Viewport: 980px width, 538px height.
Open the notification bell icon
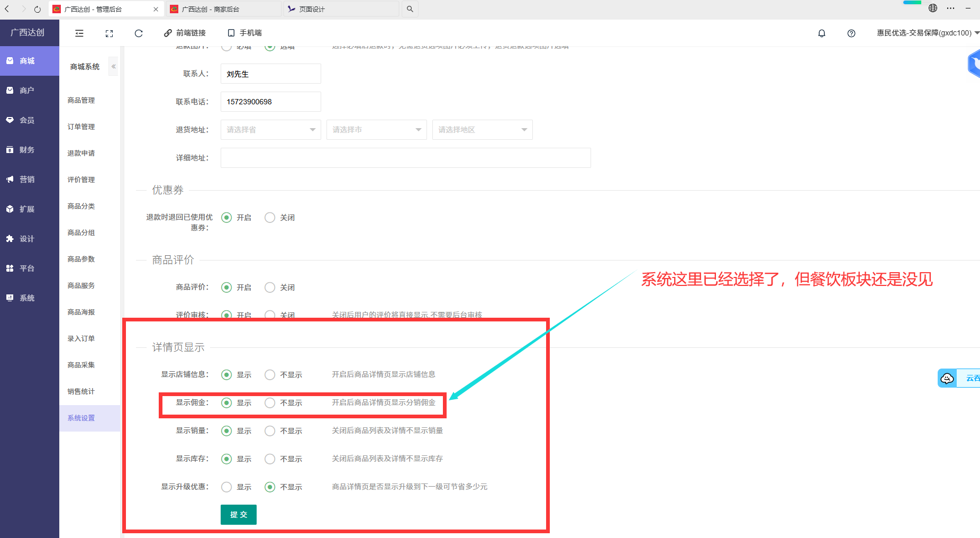pyautogui.click(x=821, y=33)
